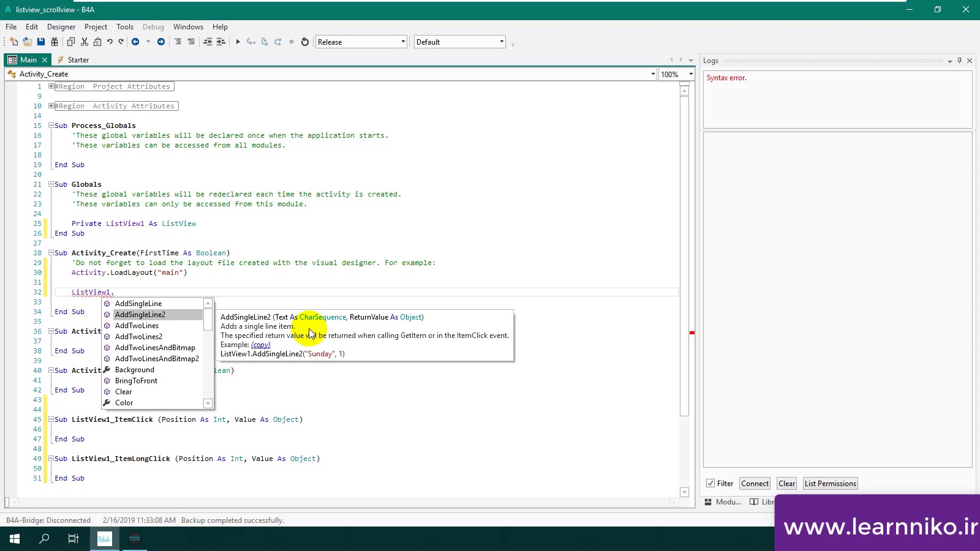
Task: Click the Connect button in Logs
Action: 755,483
